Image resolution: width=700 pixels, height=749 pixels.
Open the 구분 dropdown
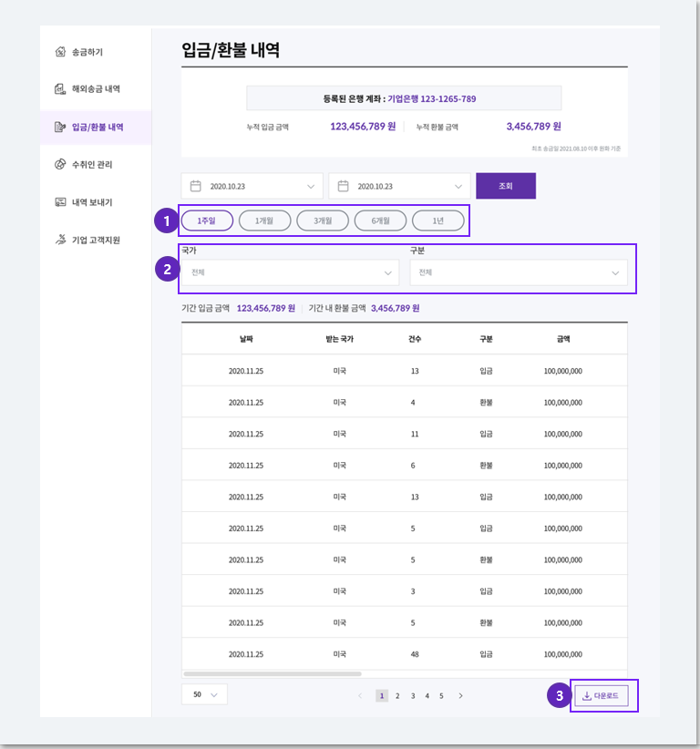point(519,272)
